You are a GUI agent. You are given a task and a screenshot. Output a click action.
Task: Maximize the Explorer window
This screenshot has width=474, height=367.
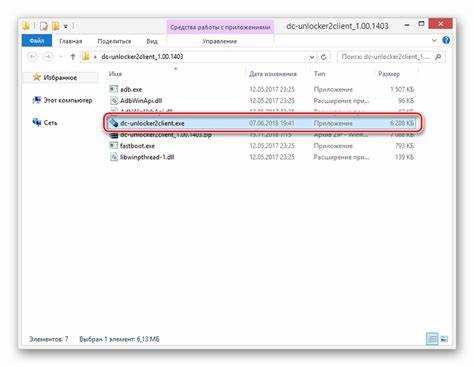[x=421, y=24]
